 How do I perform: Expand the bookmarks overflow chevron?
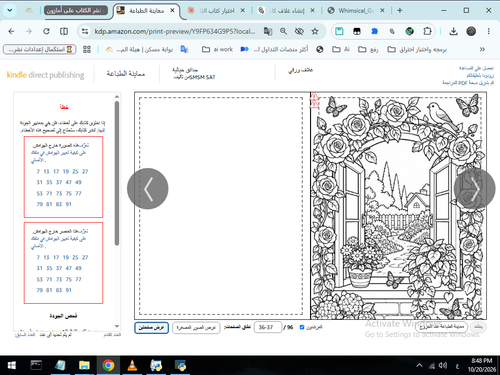[482, 49]
